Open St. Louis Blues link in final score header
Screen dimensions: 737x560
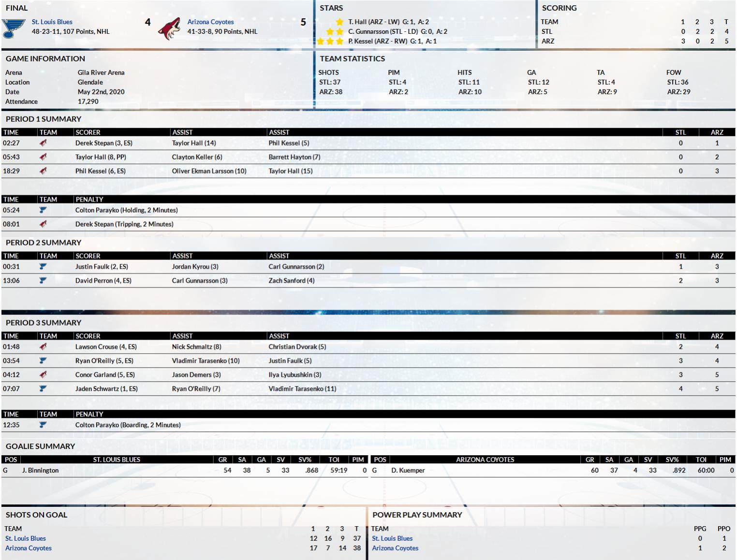point(52,22)
